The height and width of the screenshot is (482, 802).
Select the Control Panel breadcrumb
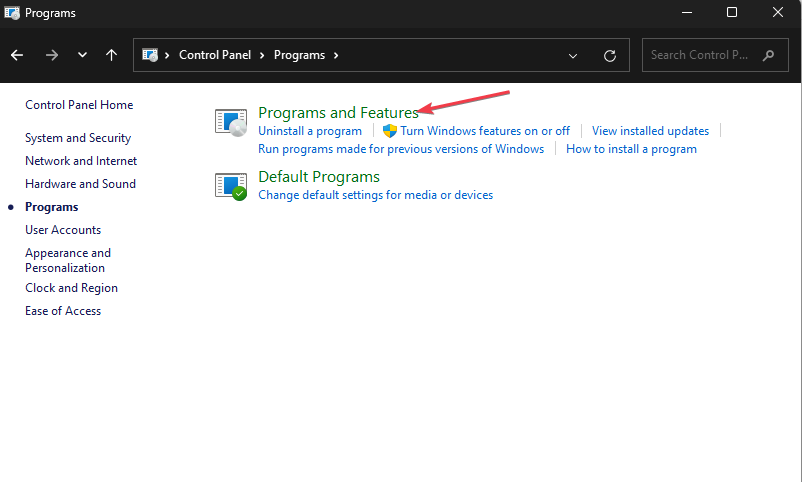(x=215, y=55)
